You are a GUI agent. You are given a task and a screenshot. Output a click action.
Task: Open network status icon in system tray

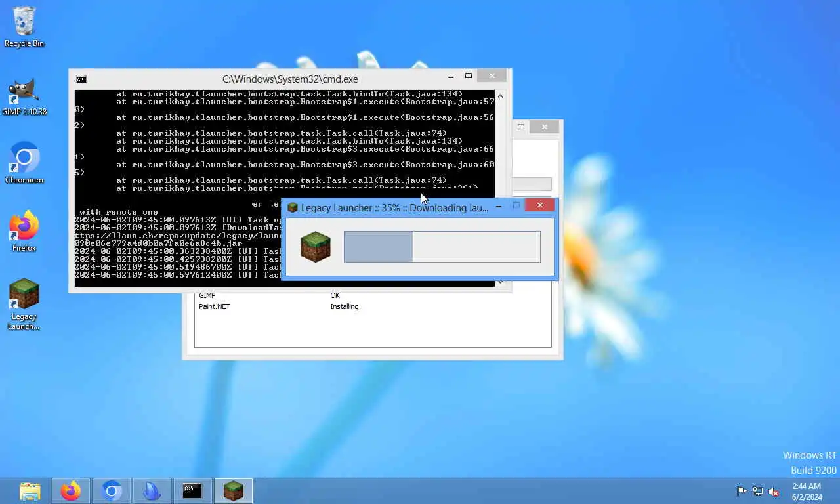coord(758,491)
